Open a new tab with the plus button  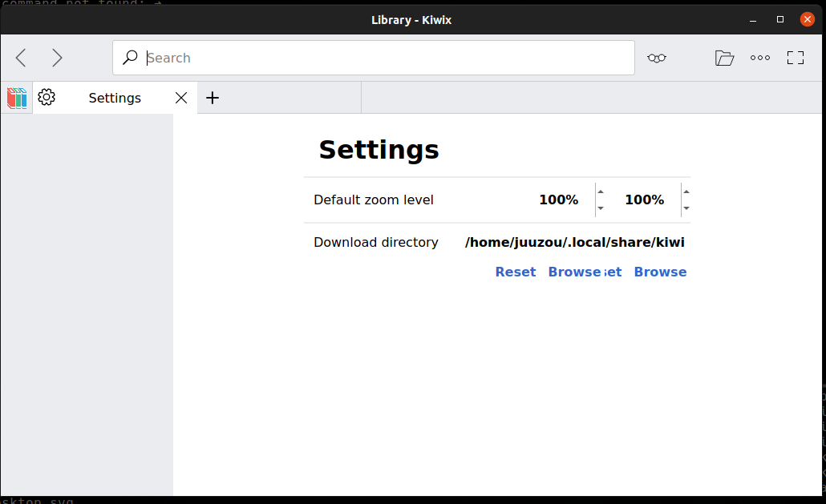coord(212,97)
